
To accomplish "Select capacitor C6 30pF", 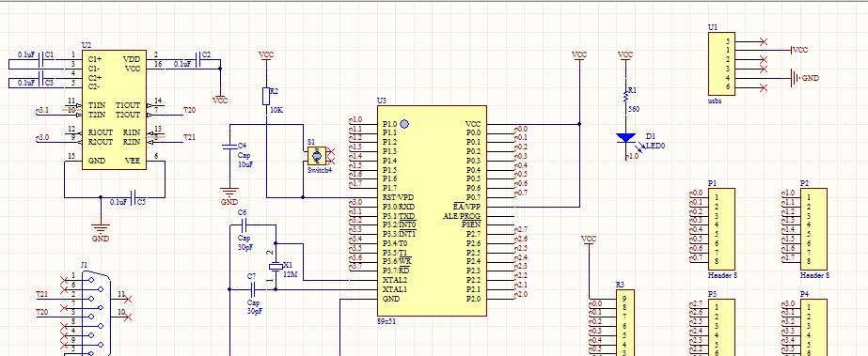I will click(245, 224).
